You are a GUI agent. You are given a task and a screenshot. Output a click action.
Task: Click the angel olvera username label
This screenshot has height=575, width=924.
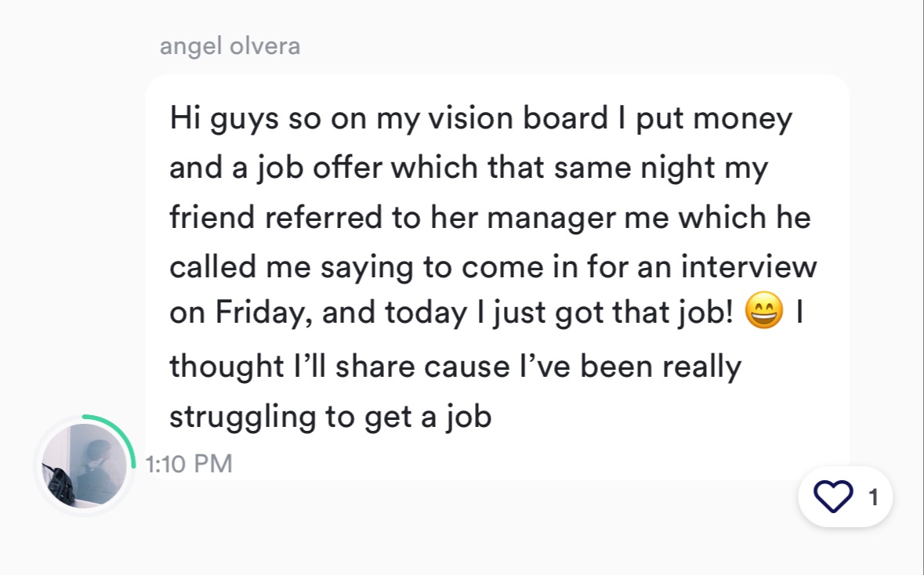click(230, 46)
